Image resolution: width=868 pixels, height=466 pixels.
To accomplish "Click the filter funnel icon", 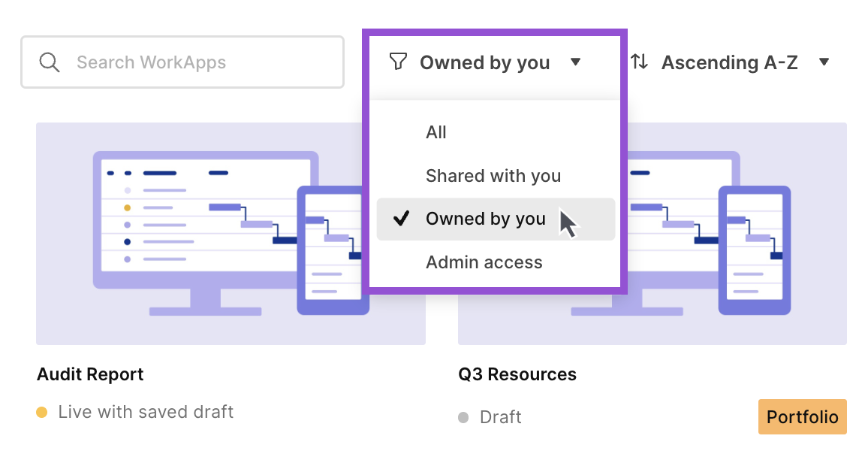I will pos(397,62).
